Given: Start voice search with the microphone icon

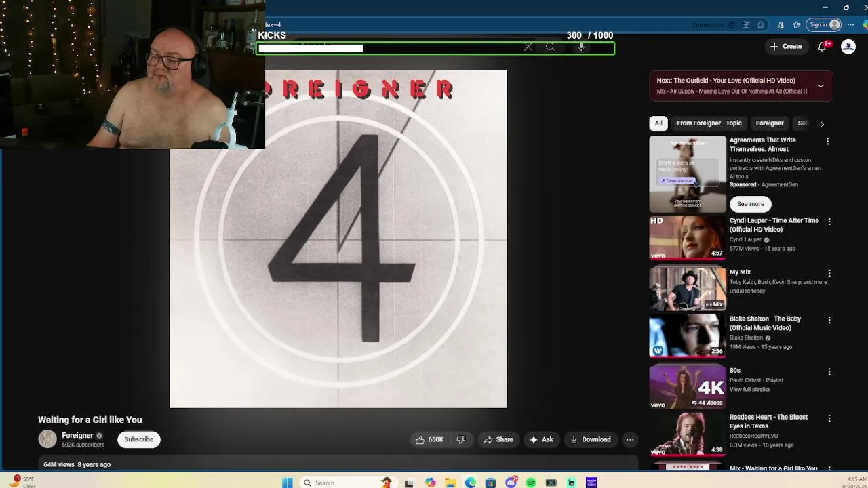Looking at the screenshot, I should click(581, 47).
